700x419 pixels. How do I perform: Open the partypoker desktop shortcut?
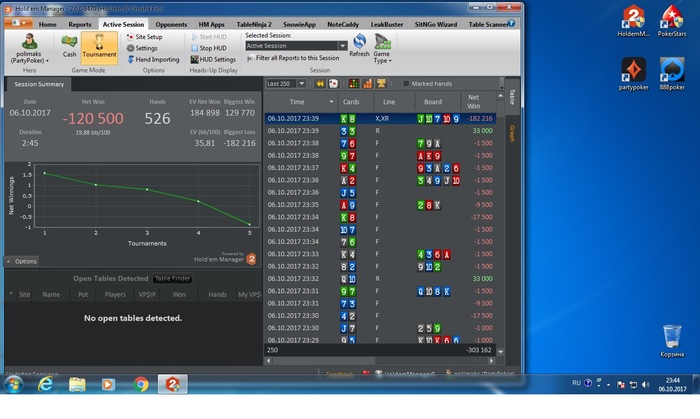[x=633, y=74]
